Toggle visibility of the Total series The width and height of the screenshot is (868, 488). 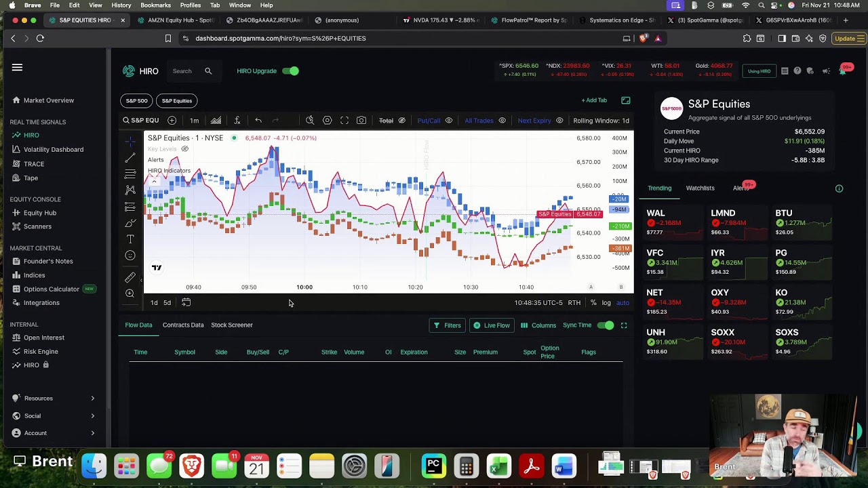pyautogui.click(x=402, y=121)
